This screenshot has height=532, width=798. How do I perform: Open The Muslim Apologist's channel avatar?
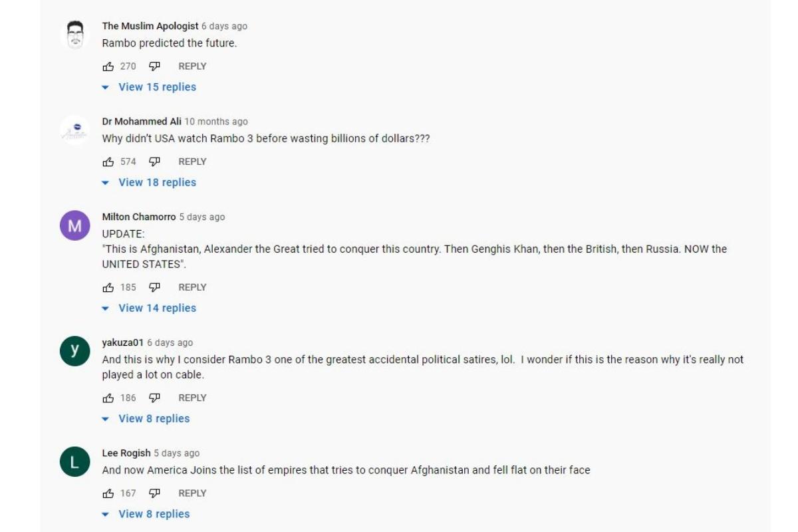click(x=74, y=35)
